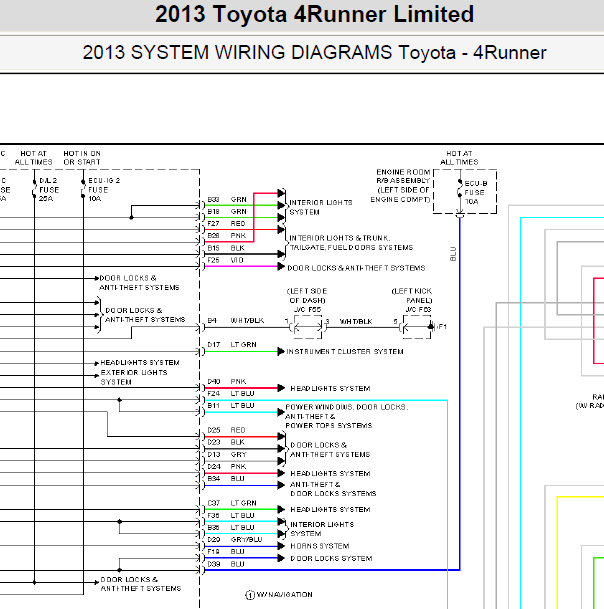Click pin label E4 WHT/BLK
604x609 pixels.
pyautogui.click(x=236, y=320)
